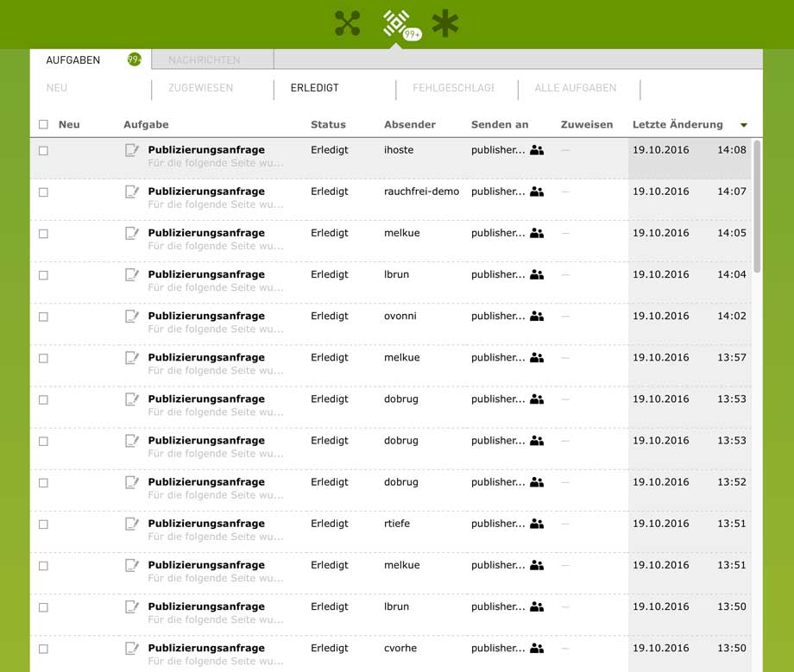Open the Zugewiesen filter tab

[x=200, y=88]
